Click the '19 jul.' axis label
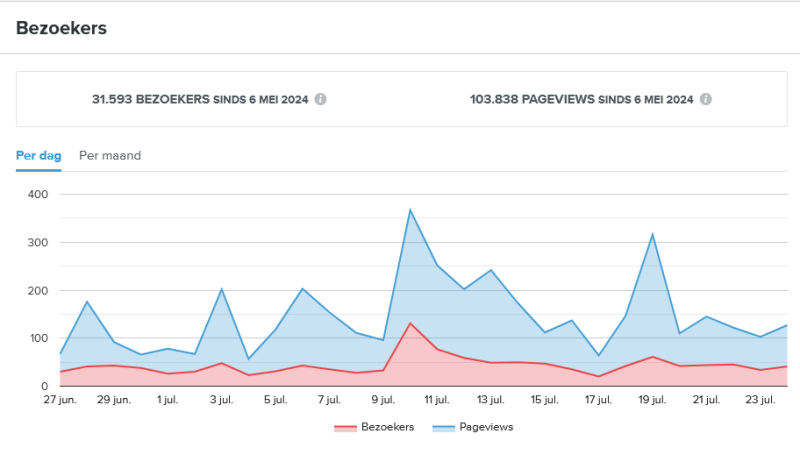800x462 pixels. pos(652,400)
